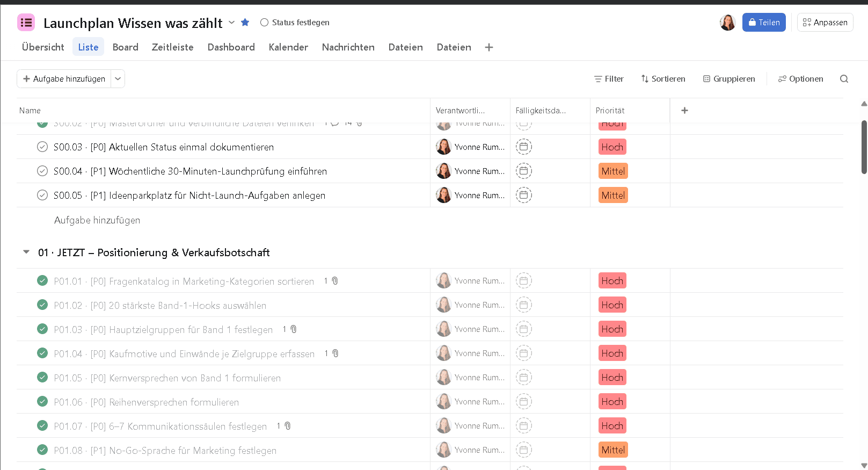
Task: Collapse section 01 JETZT Positionierung
Action: tap(26, 252)
